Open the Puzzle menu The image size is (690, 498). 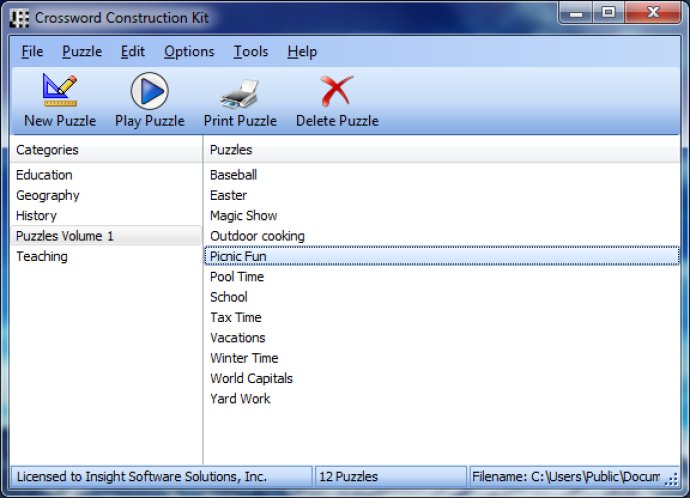(x=82, y=52)
